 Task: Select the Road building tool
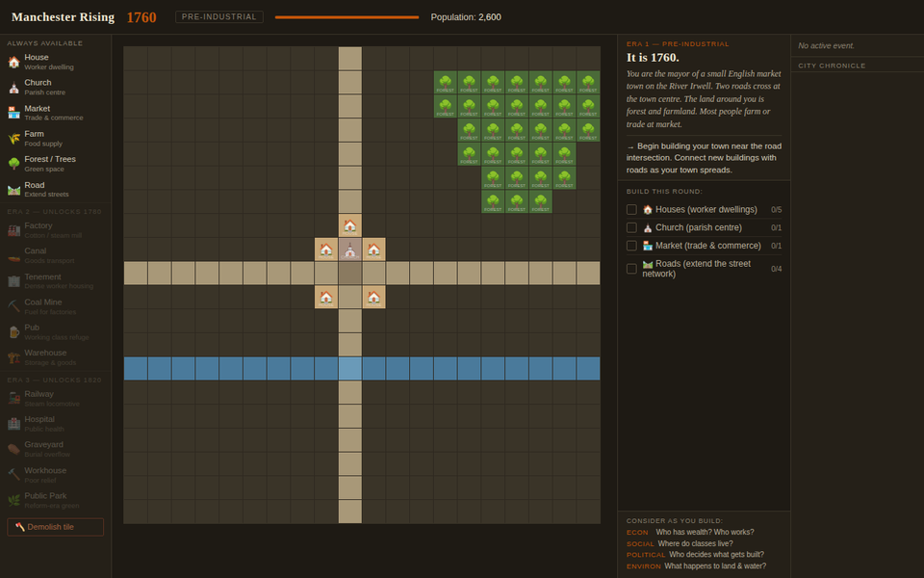(56, 190)
